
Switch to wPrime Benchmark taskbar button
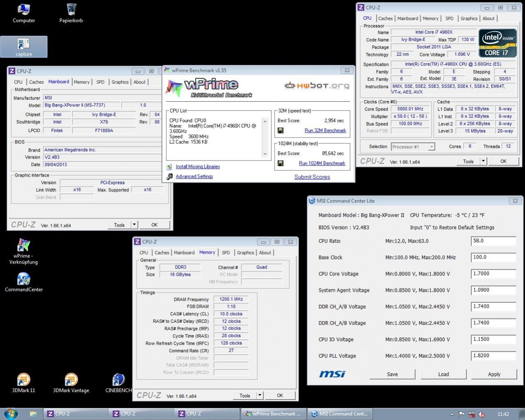[273, 414]
